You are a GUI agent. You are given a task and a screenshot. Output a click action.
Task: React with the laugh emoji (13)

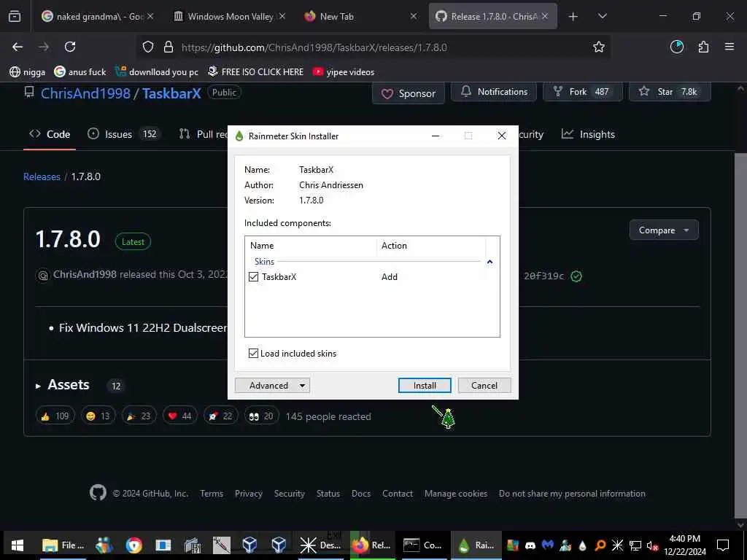pos(98,416)
